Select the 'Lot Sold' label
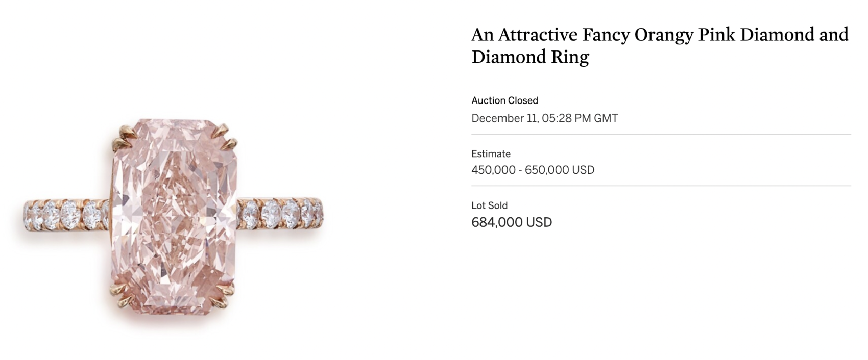This screenshot has width=868, height=360. tap(489, 205)
